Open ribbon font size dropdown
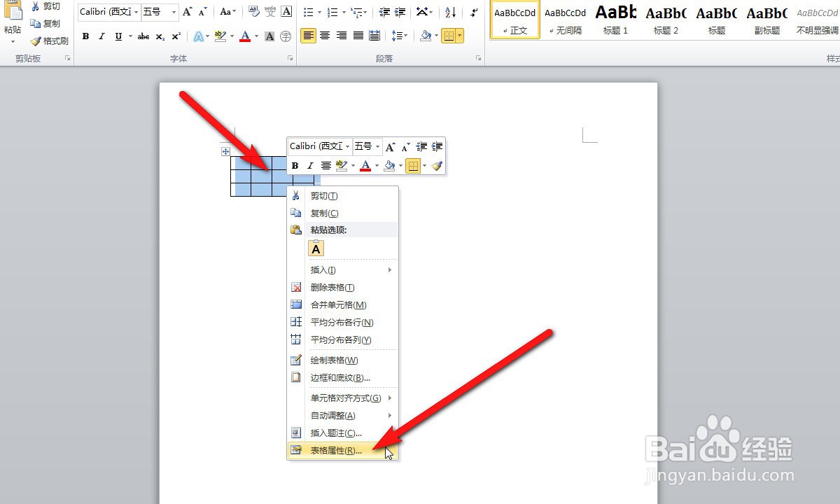The image size is (840, 504). (175, 12)
